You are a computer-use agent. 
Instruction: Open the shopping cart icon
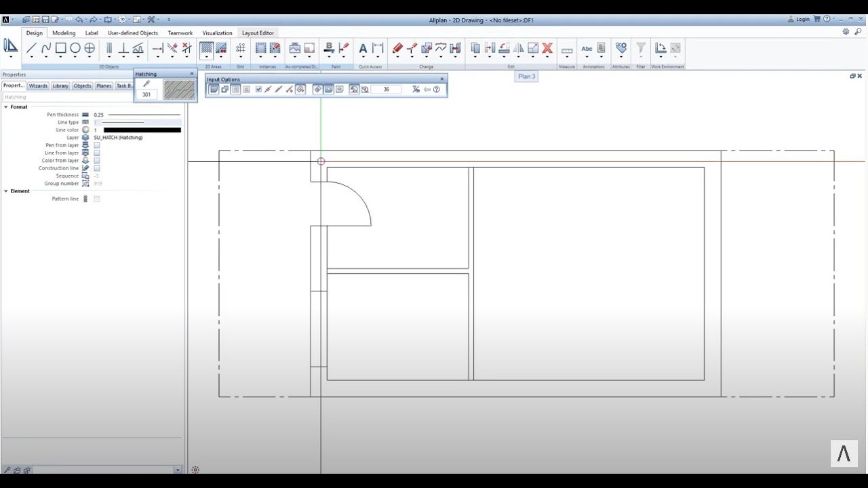pyautogui.click(x=817, y=20)
